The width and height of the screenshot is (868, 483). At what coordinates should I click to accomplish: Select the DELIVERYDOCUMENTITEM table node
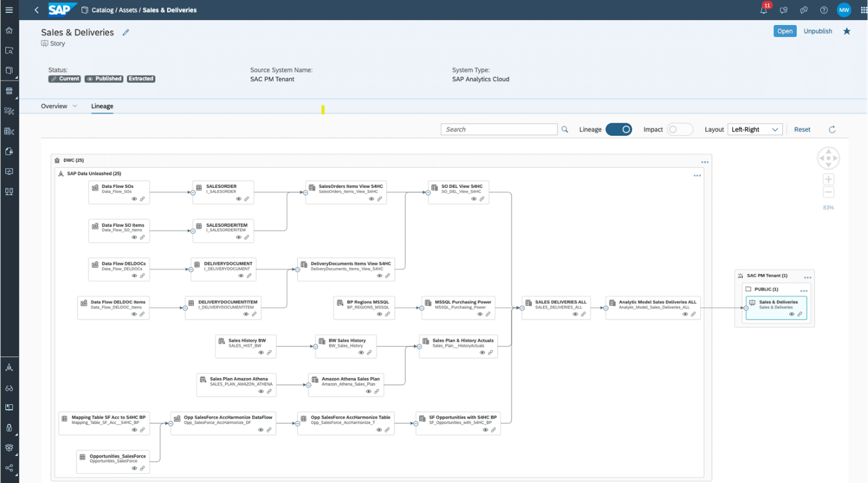click(223, 308)
